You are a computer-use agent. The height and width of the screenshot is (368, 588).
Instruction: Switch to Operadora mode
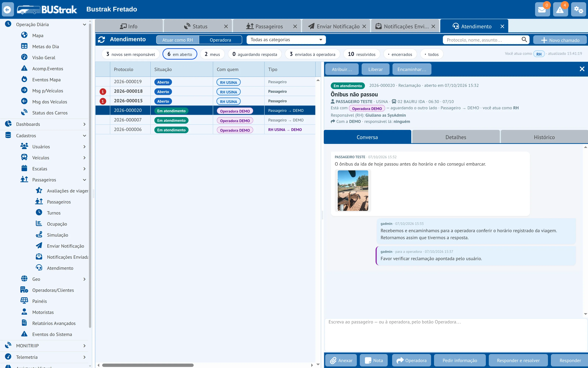click(x=220, y=40)
